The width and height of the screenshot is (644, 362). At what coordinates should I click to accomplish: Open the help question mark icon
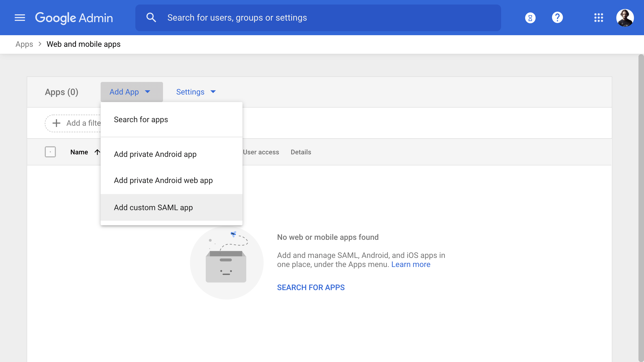557,18
